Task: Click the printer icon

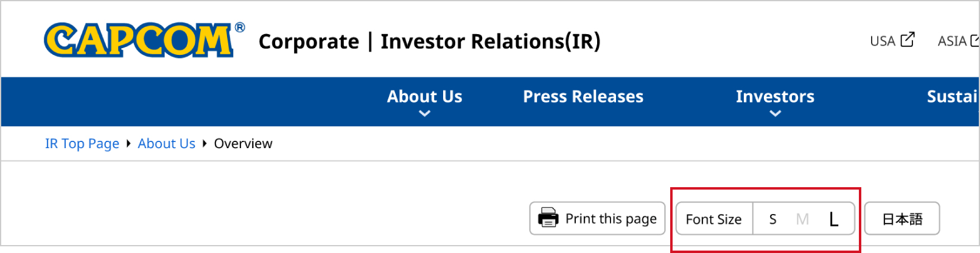Action: [x=548, y=218]
